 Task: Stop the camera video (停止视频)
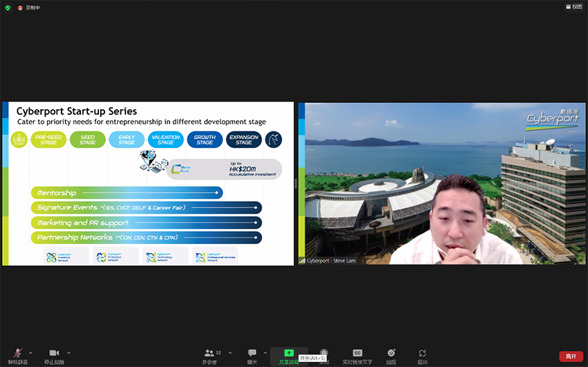coord(54,354)
